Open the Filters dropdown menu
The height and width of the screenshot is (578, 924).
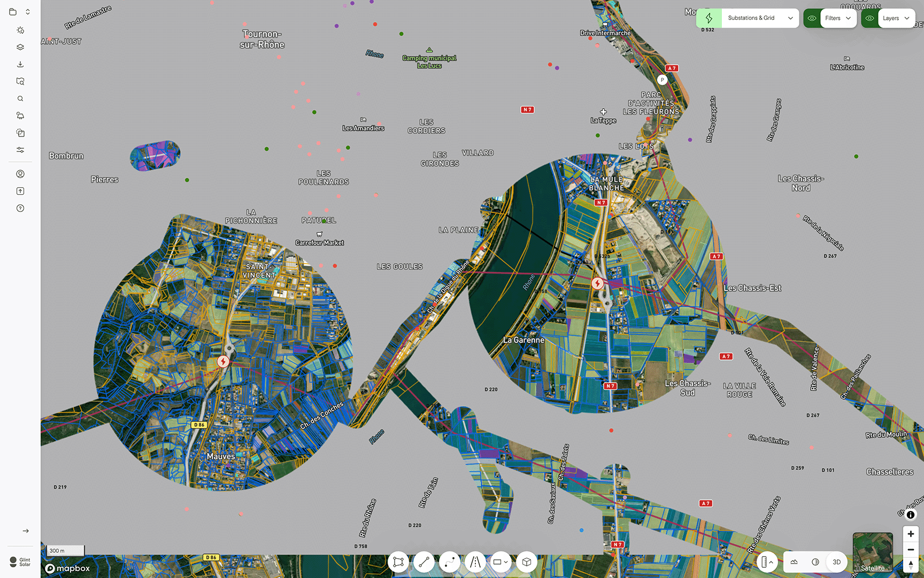click(x=838, y=18)
